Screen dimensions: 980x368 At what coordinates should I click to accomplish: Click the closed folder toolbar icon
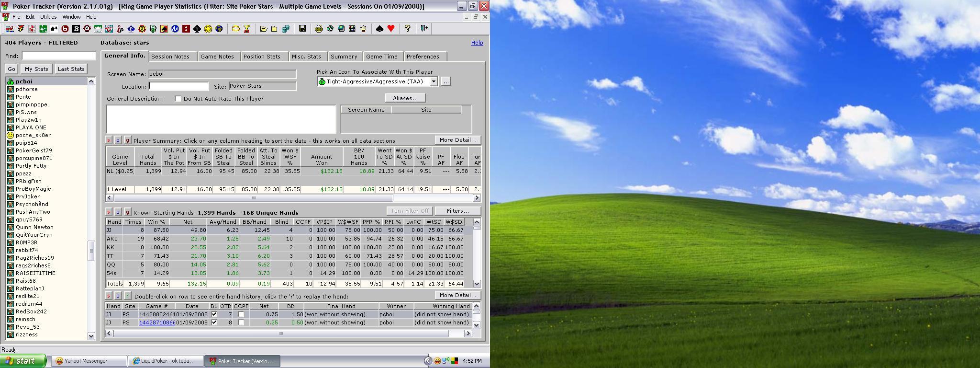(274, 29)
